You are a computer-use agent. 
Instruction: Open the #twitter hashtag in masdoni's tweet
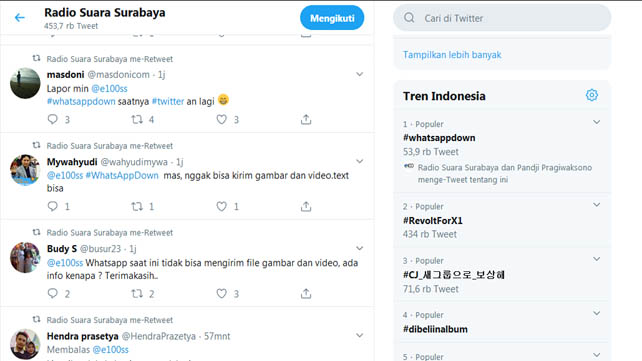168,102
